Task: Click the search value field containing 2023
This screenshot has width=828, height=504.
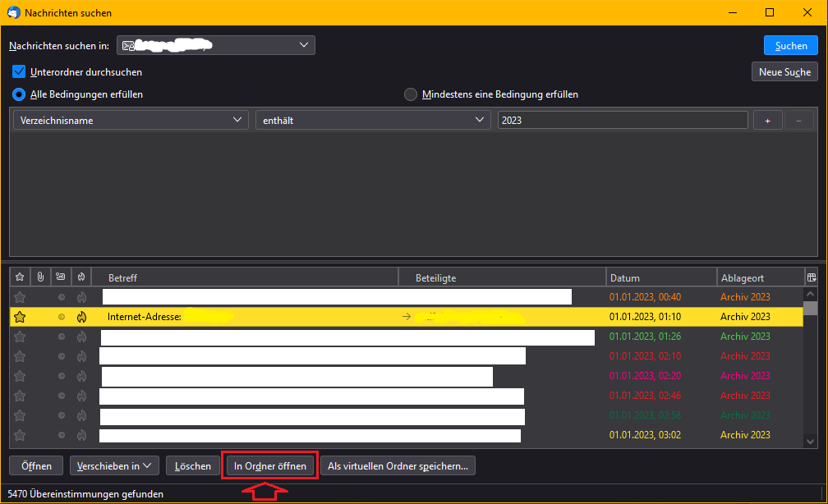Action: pyautogui.click(x=623, y=121)
